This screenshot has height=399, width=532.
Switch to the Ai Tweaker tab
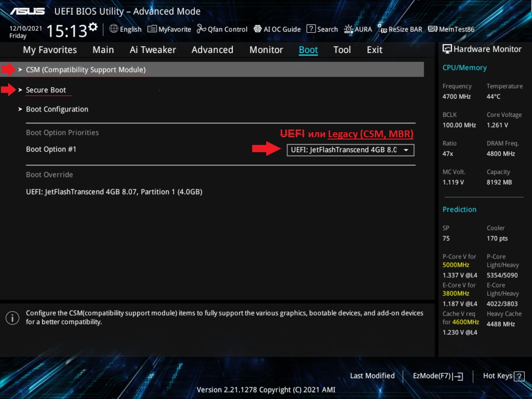(153, 50)
